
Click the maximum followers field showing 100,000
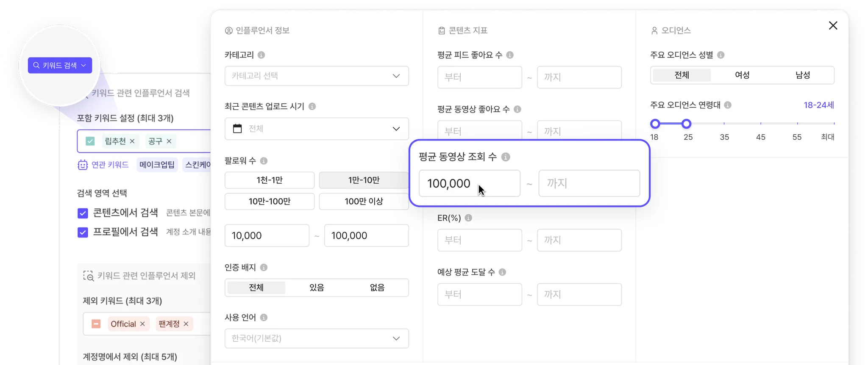pyautogui.click(x=367, y=235)
